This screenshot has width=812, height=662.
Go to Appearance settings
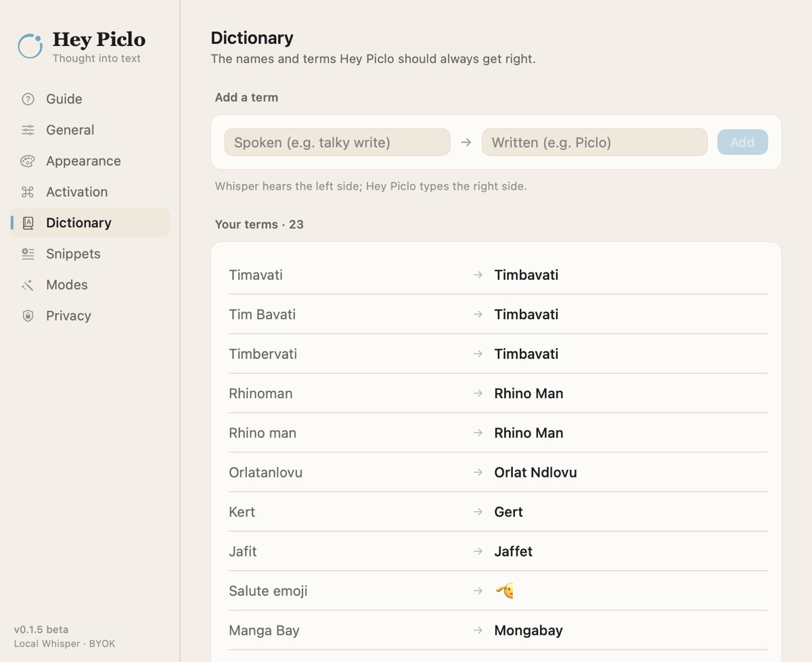[89, 161]
